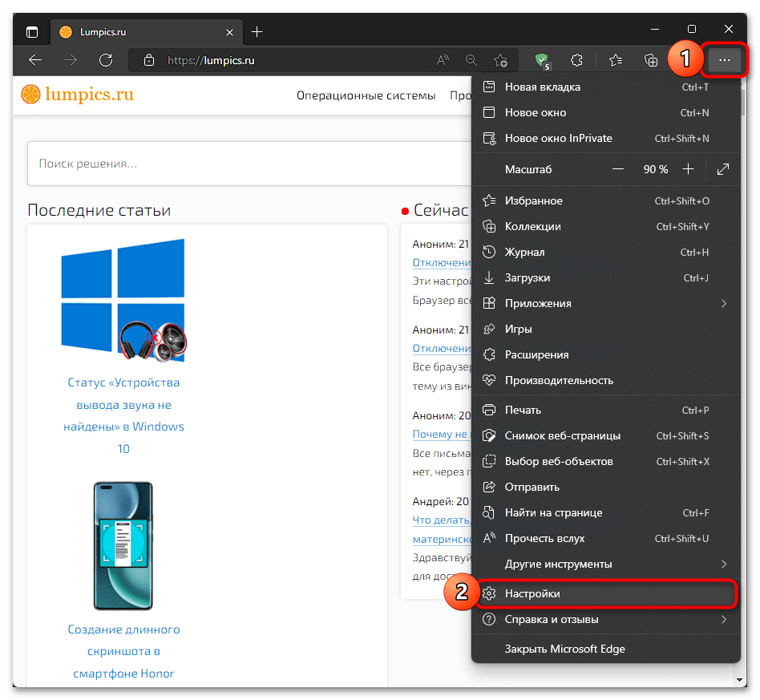
Task: Toggle vertical tabs icon in title bar
Action: 32,32
